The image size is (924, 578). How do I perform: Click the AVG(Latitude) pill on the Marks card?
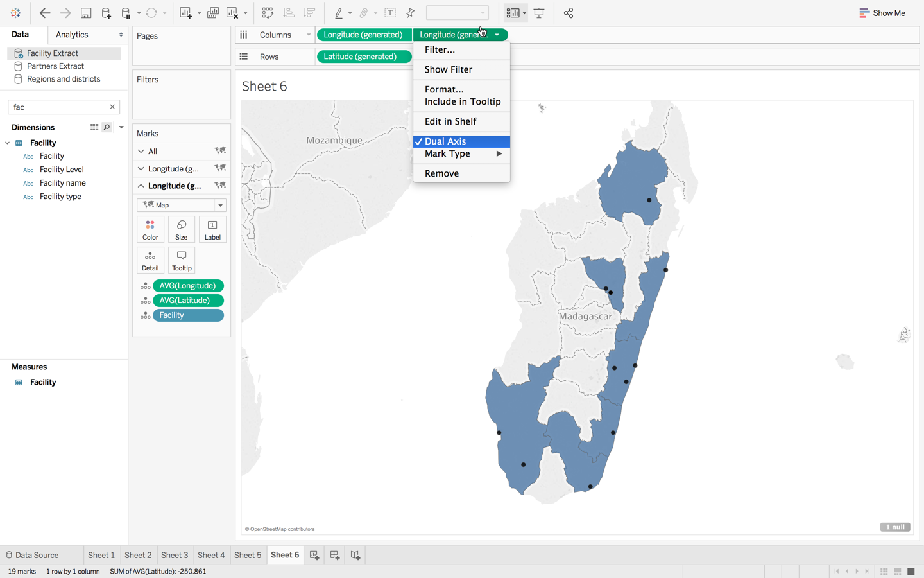[188, 300]
